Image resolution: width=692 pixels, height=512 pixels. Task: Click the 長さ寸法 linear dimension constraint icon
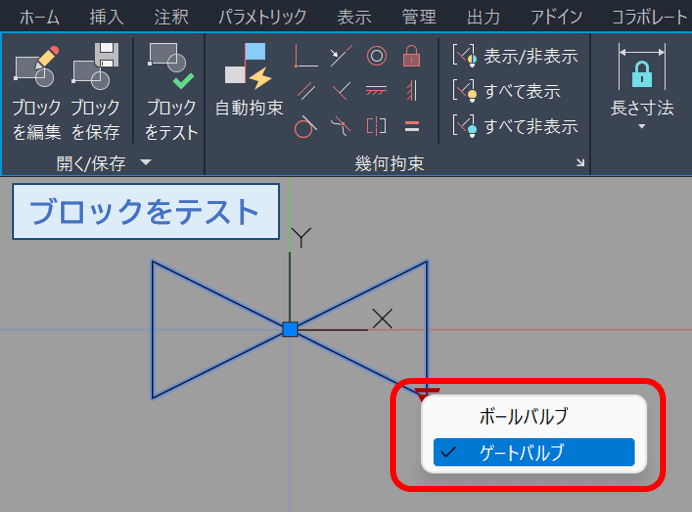(642, 67)
